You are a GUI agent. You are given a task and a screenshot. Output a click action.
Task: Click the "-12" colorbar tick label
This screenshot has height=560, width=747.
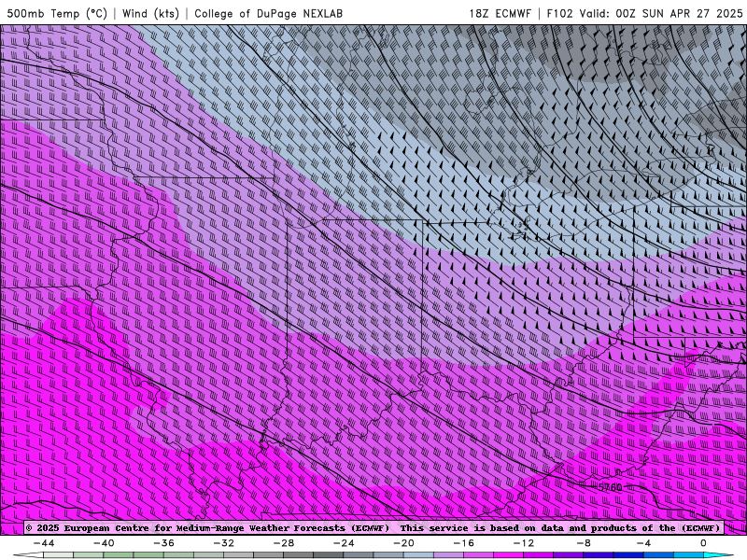click(524, 543)
